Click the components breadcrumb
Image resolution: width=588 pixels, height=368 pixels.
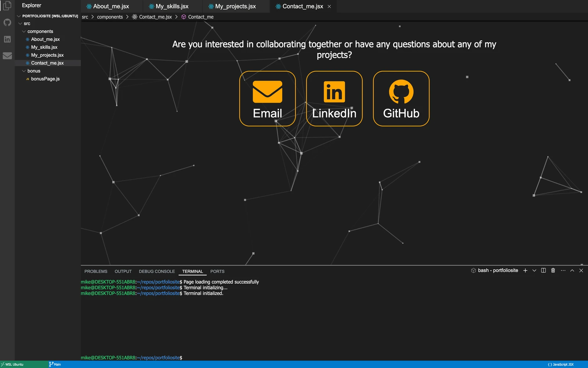[x=110, y=17]
